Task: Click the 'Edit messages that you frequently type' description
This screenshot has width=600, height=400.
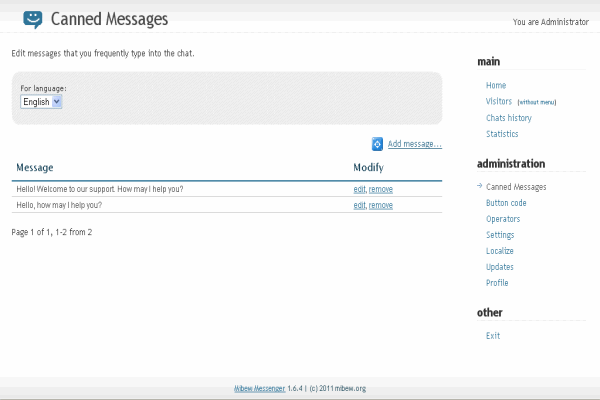Action: (103, 54)
